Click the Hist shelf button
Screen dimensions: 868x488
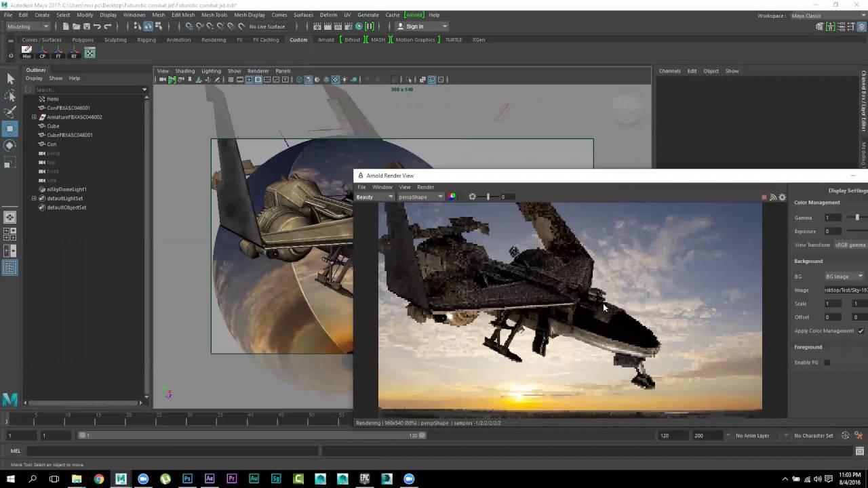(x=26, y=52)
